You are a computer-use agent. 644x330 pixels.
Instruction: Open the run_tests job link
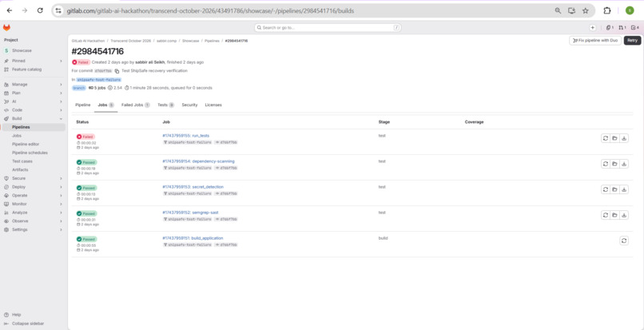point(185,136)
